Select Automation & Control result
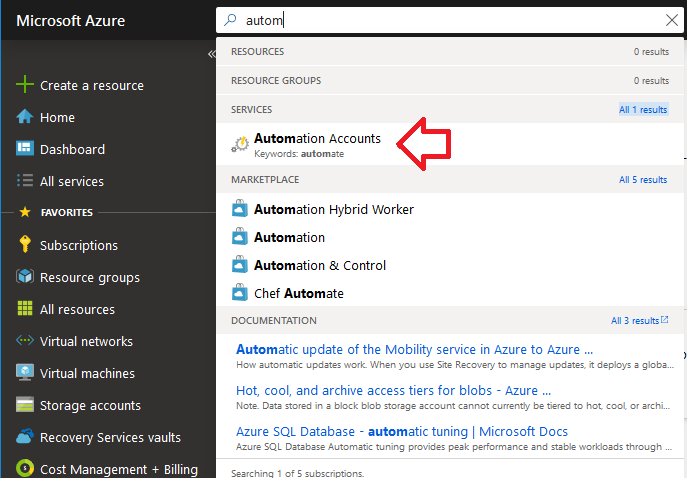 click(320, 266)
